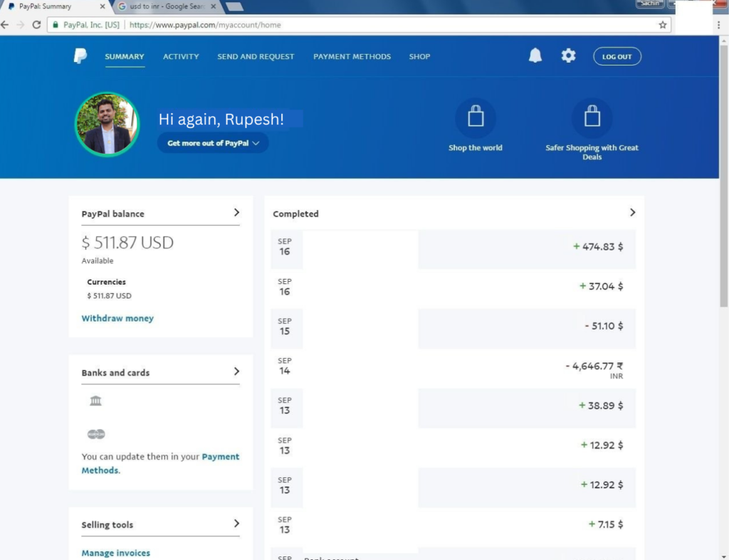
Task: Open the Send and Request navigation item
Action: 256,56
